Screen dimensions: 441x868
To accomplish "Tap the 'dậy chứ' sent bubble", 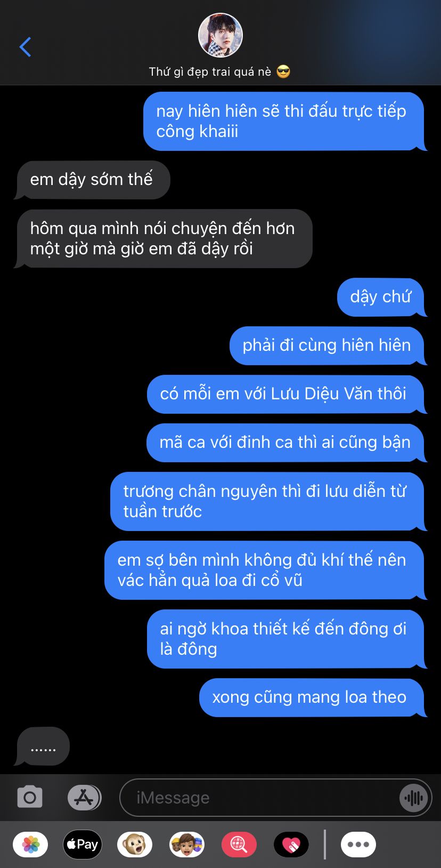I will pos(381,297).
